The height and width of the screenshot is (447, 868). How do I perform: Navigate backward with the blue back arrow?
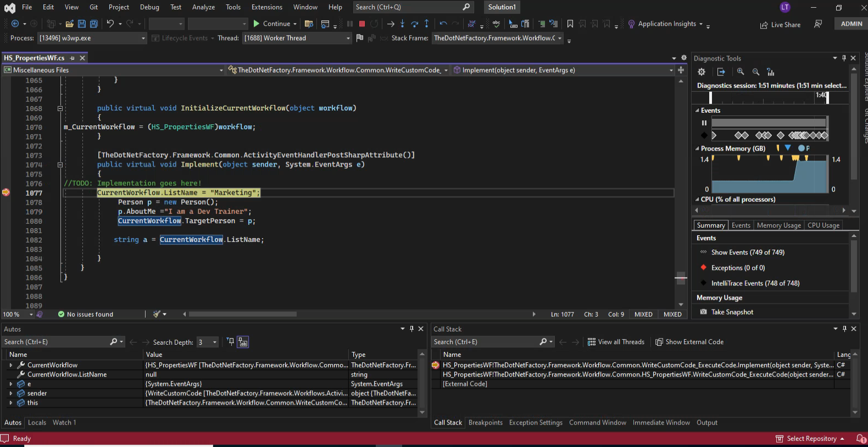point(15,24)
